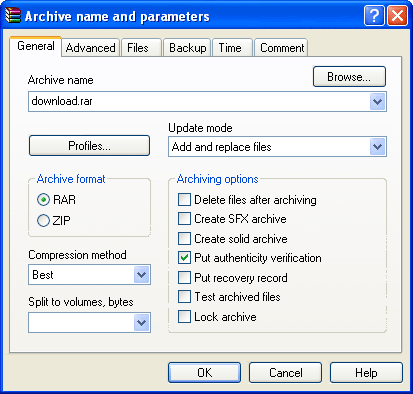
Task: Go to the Comment tab
Action: pos(282,48)
